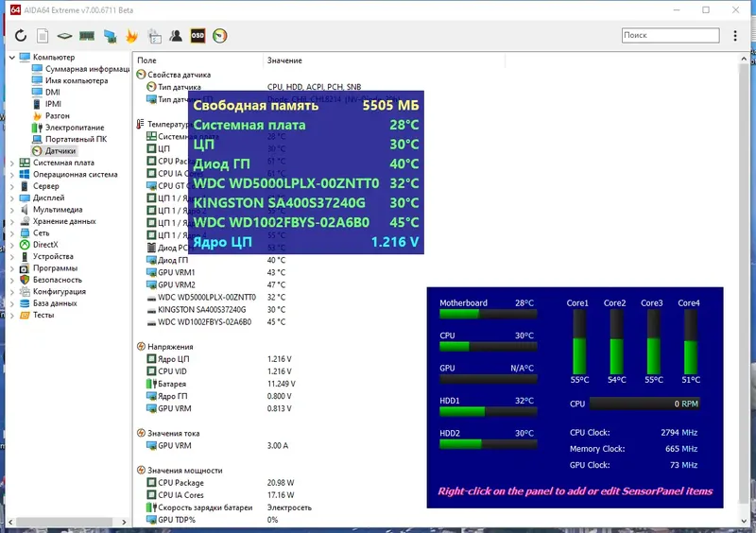
Task: Click the motherboard chip toolbar icon
Action: coord(64,36)
